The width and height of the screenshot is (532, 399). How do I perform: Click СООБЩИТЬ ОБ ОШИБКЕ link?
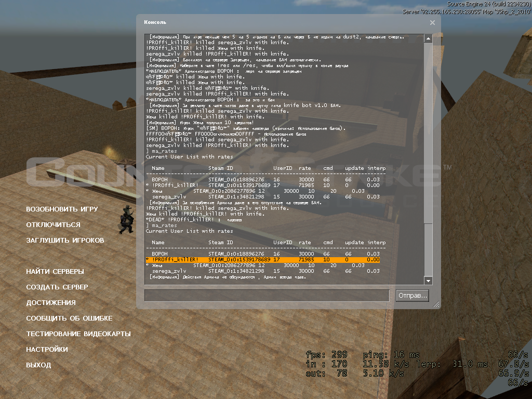pyautogui.click(x=69, y=318)
